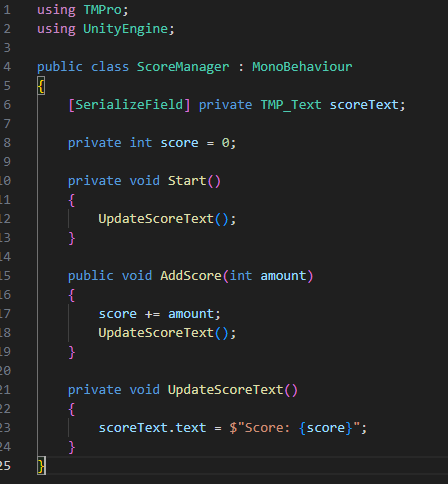
Task: Click the class opening brace on line 5
Action: [41, 86]
